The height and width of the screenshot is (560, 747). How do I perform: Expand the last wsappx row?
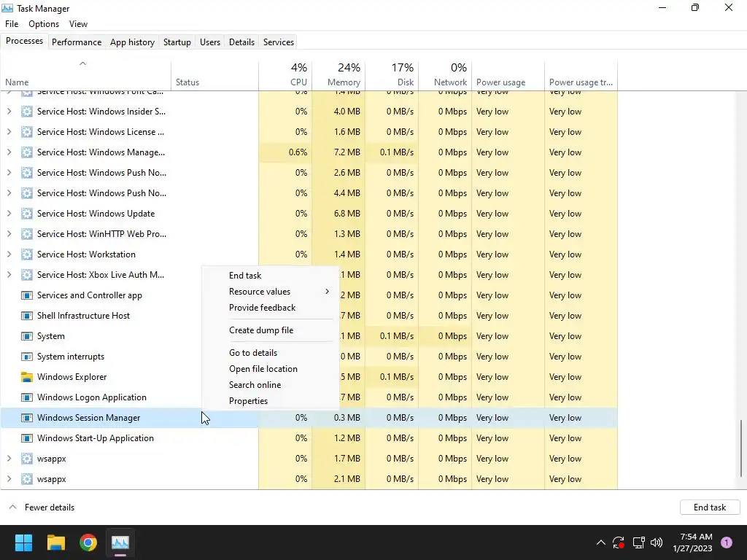tap(9, 479)
